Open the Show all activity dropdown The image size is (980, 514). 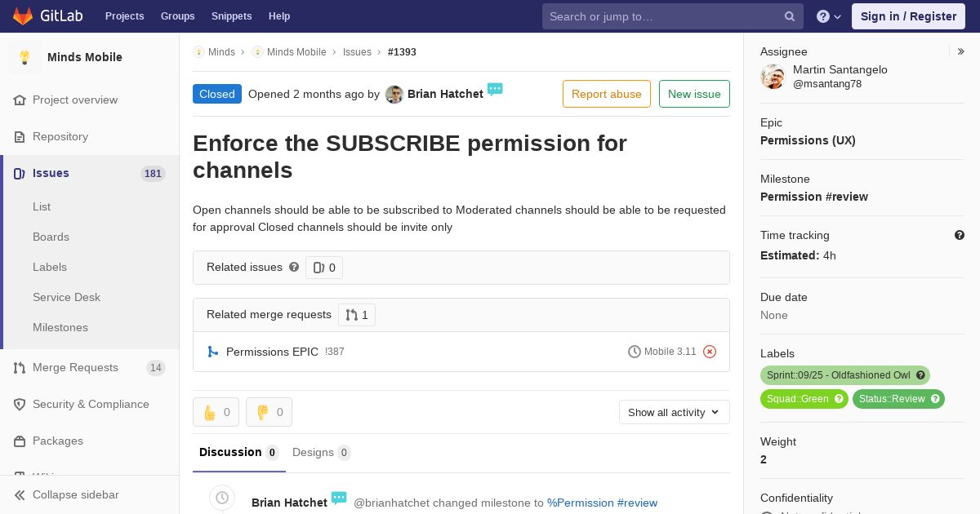click(675, 412)
